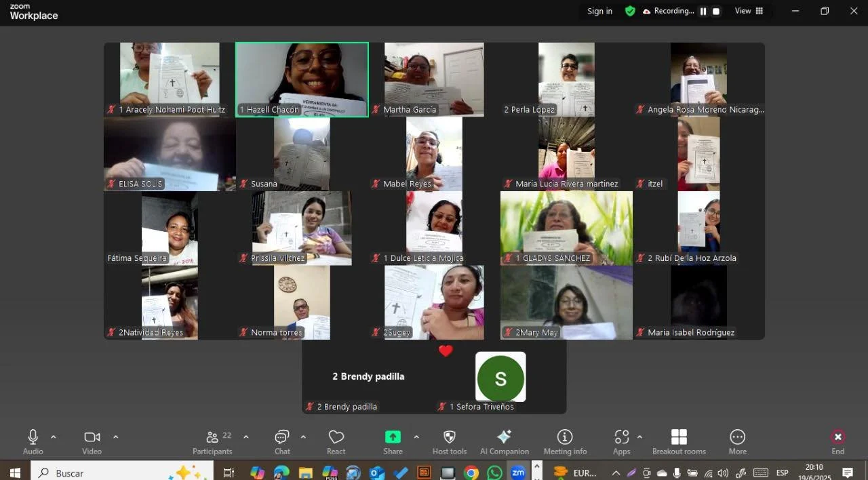The height and width of the screenshot is (480, 868).
Task: Click muted mic icon beside Mabel Reyes
Action: pos(376,184)
